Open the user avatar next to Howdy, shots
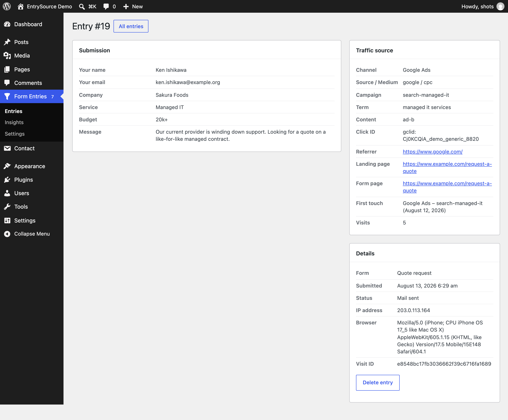 click(x=500, y=7)
